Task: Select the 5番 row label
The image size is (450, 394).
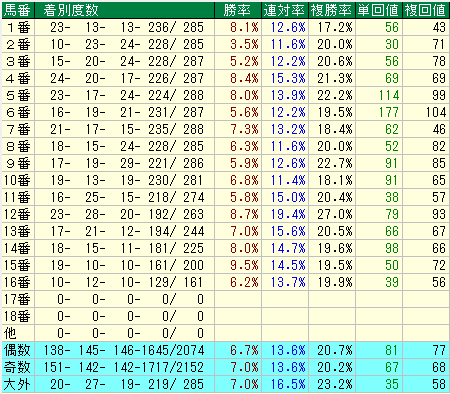Action: click(18, 95)
